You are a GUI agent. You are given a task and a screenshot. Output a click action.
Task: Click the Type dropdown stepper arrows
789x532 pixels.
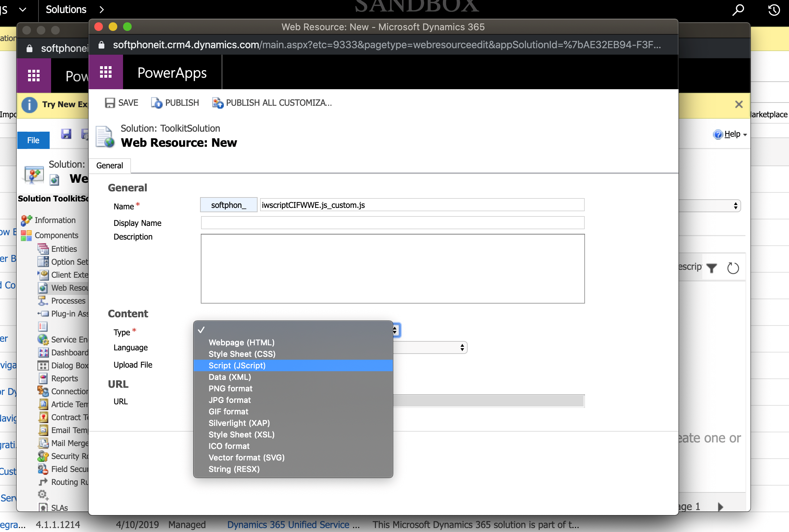[396, 330]
